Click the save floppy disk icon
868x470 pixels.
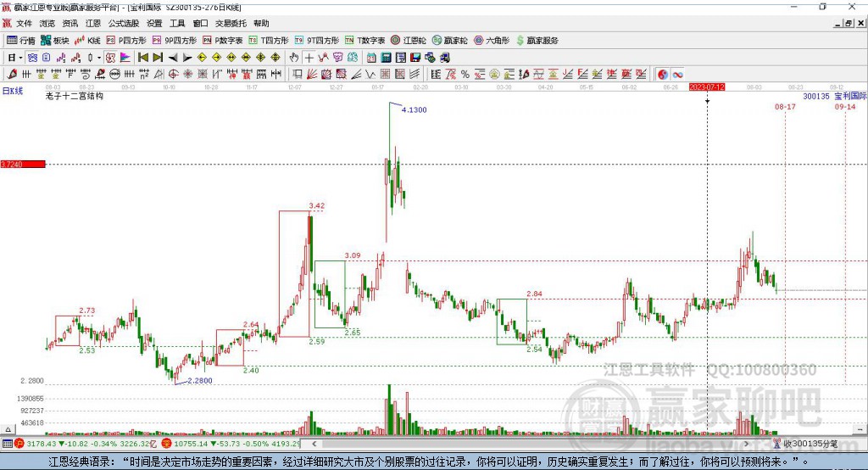[x=415, y=58]
